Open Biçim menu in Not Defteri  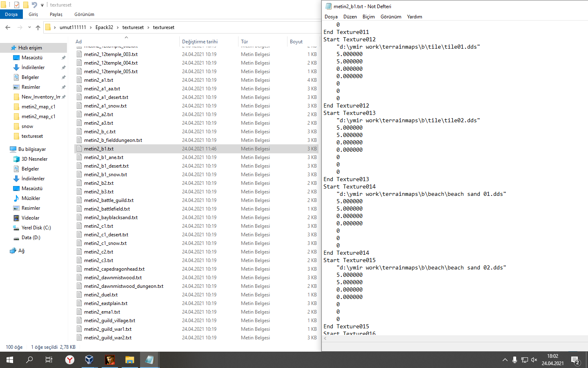369,17
